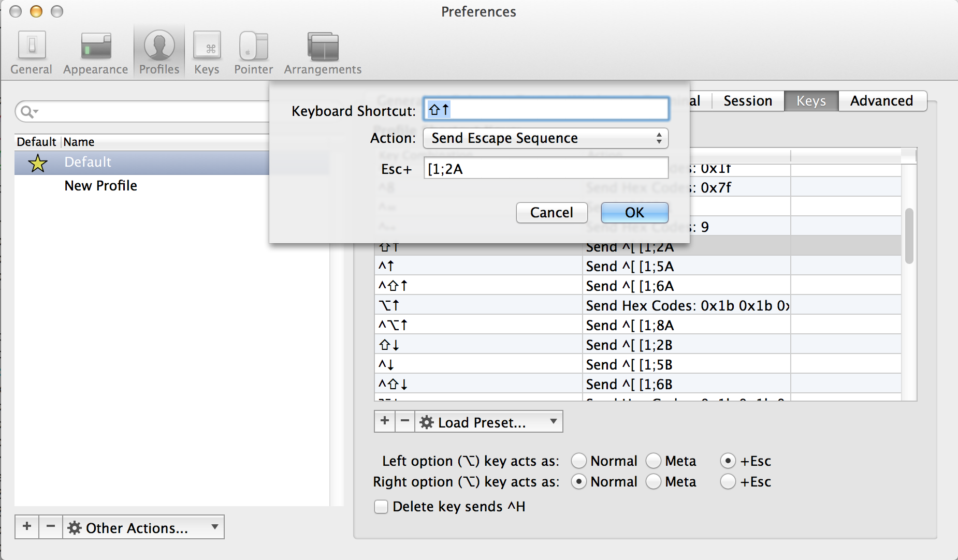958x560 pixels.
Task: Expand the Other Actions menu
Action: (x=143, y=527)
